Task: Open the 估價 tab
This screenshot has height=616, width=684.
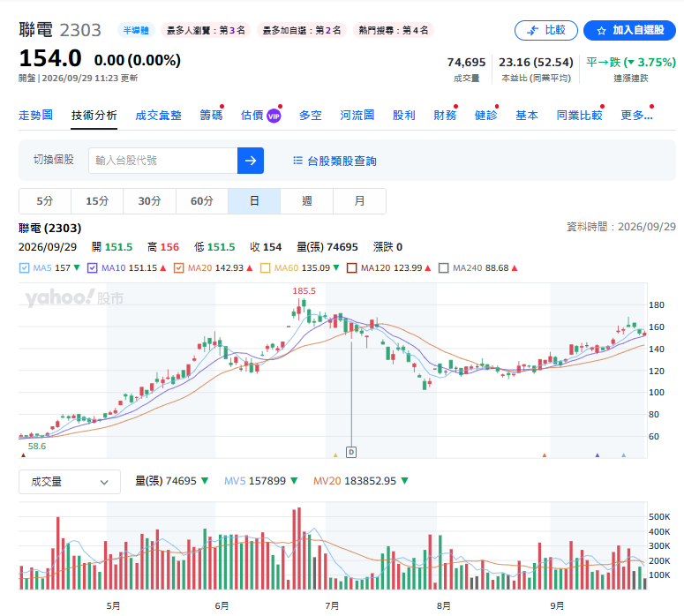Action: pyautogui.click(x=252, y=116)
